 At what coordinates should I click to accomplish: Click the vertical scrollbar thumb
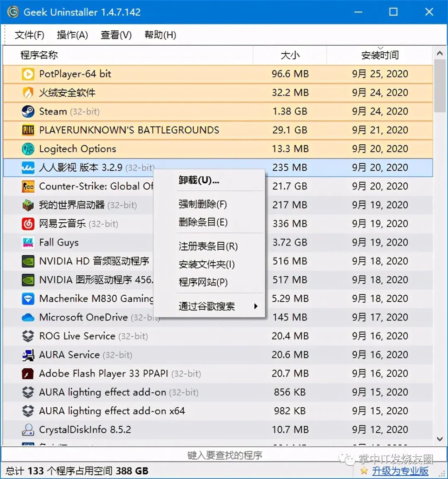[x=440, y=86]
